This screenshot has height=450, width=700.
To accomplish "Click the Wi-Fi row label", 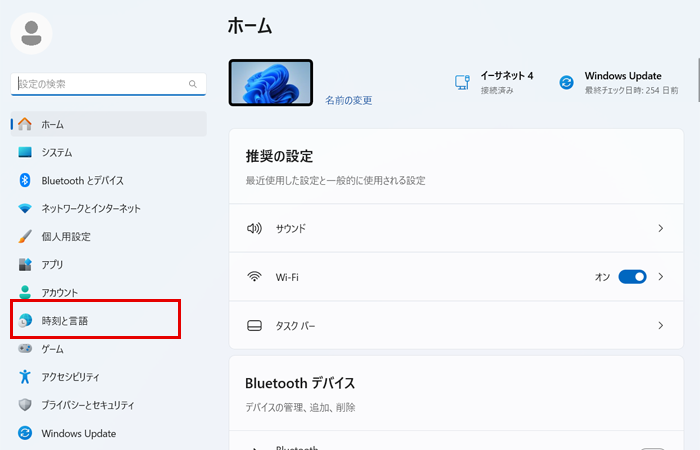I will pos(287,277).
